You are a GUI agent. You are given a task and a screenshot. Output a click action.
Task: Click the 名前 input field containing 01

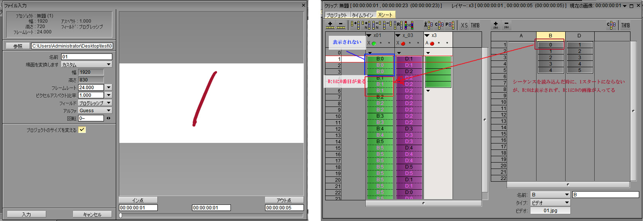tap(86, 57)
